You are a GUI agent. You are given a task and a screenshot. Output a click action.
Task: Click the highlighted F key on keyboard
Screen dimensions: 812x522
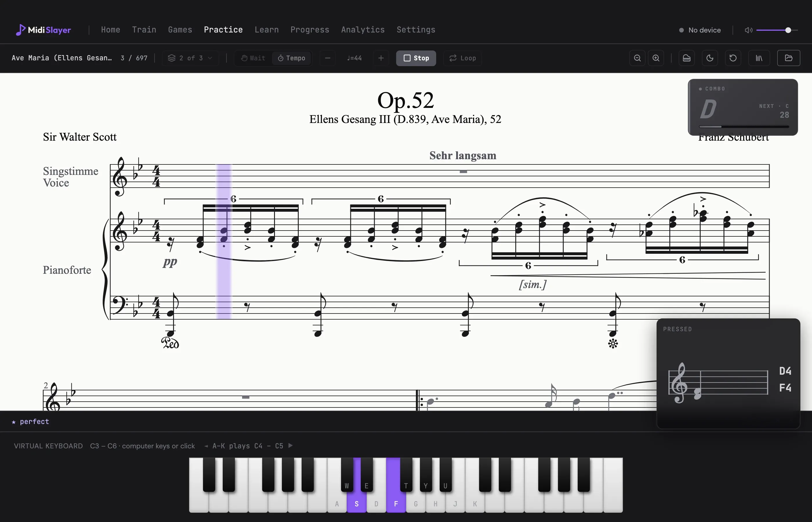396,503
